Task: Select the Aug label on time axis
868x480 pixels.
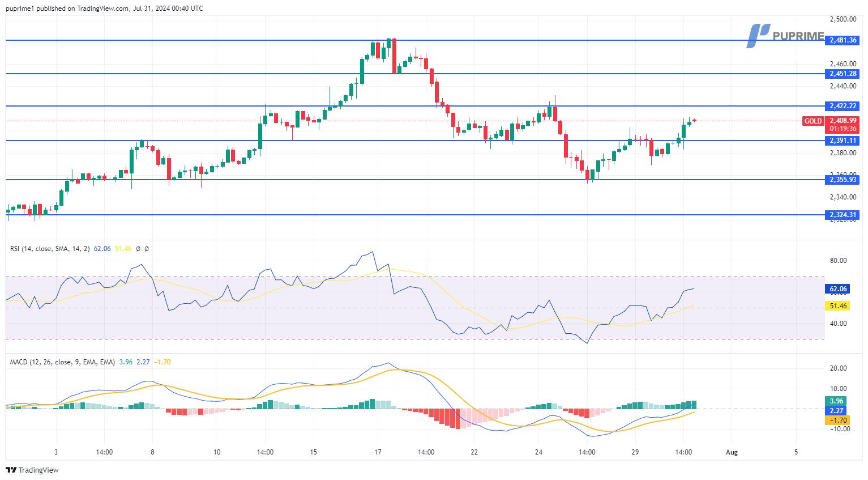Action: pos(732,452)
